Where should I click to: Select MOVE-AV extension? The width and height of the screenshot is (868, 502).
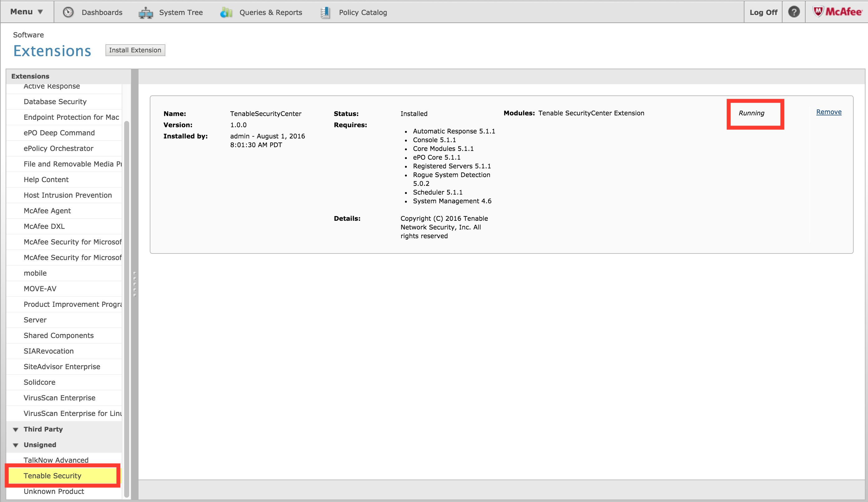click(x=64, y=288)
